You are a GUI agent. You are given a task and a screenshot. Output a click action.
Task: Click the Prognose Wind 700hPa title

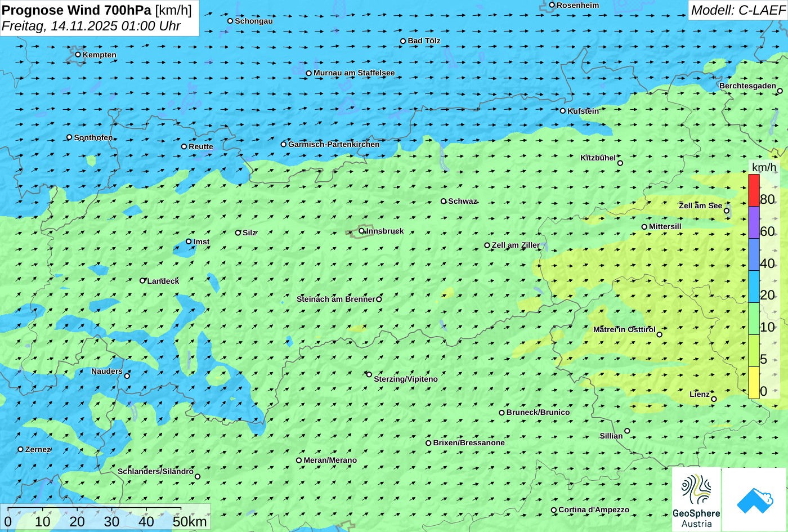click(x=97, y=10)
